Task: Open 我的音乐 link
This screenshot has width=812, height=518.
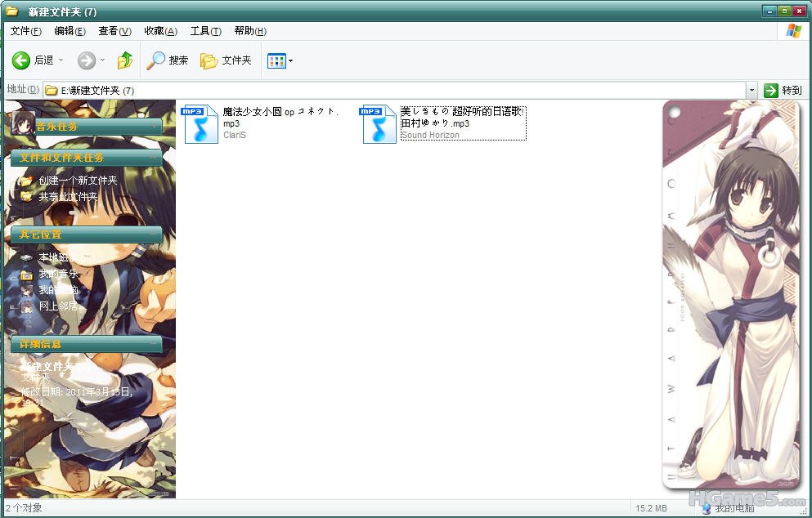Action: tap(58, 273)
